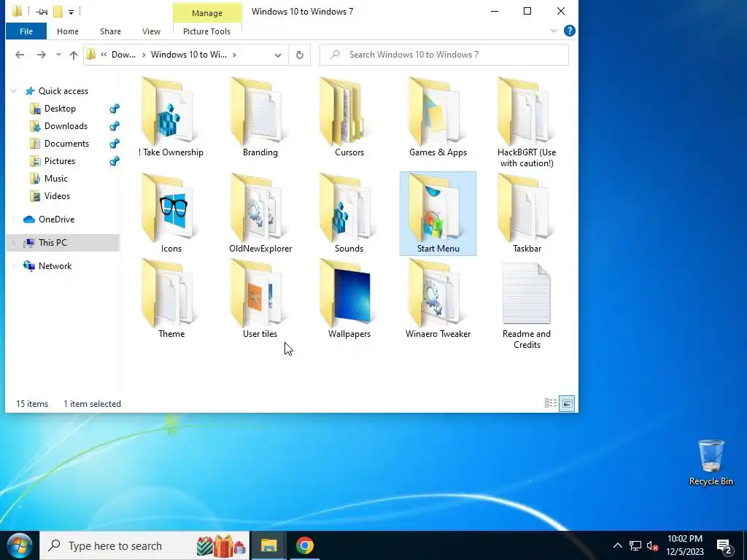
Task: Click the Recycle Bin desktop icon
Action: pos(711,462)
